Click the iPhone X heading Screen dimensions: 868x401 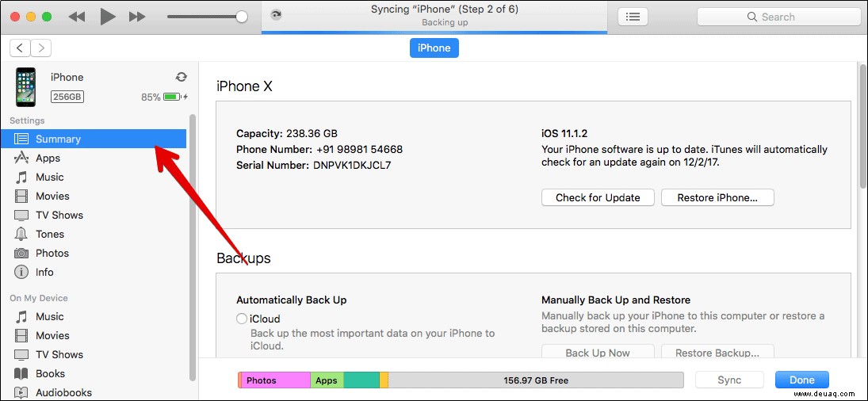244,86
